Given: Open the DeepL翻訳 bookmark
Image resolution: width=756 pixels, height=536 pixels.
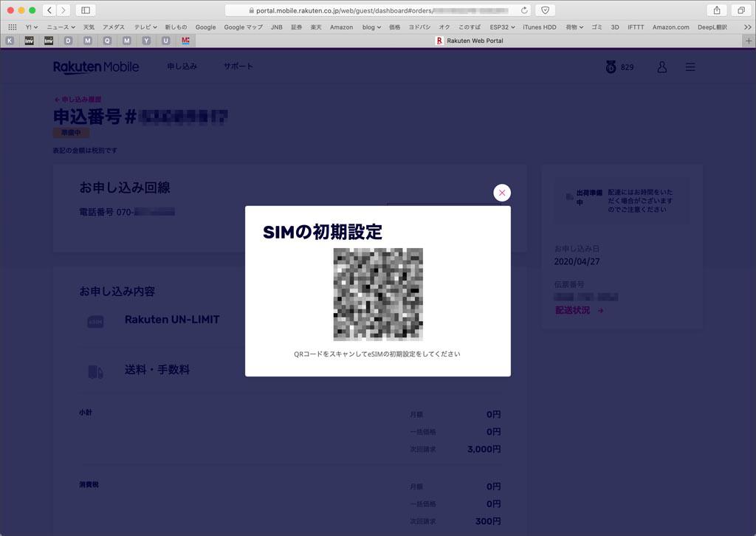Looking at the screenshot, I should [712, 27].
